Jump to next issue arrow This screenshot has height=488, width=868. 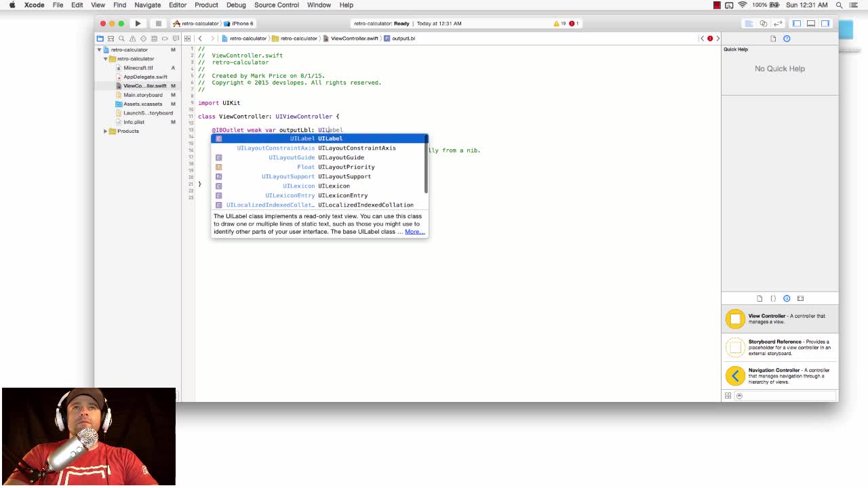click(717, 38)
